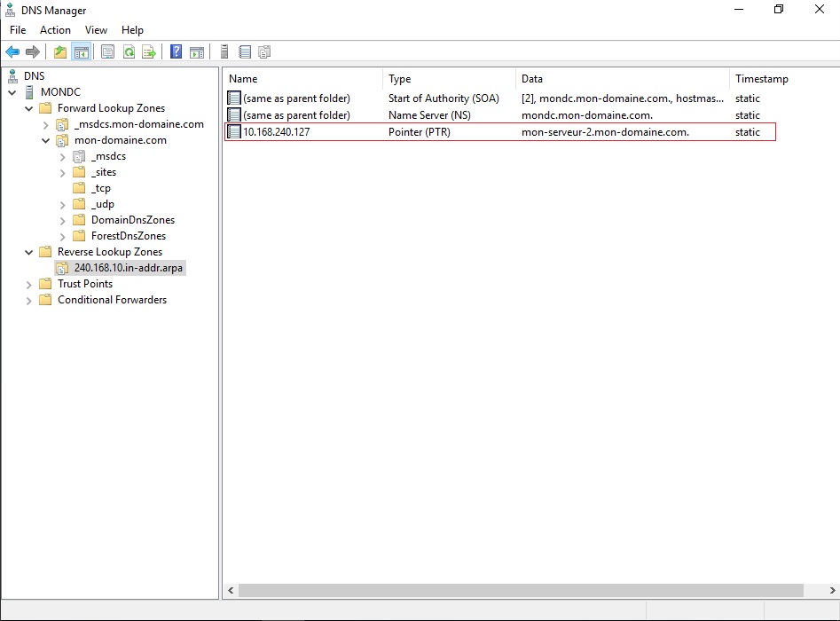Image resolution: width=840 pixels, height=621 pixels.
Task: Click the horizontal scrollbar thumb
Action: point(521,591)
